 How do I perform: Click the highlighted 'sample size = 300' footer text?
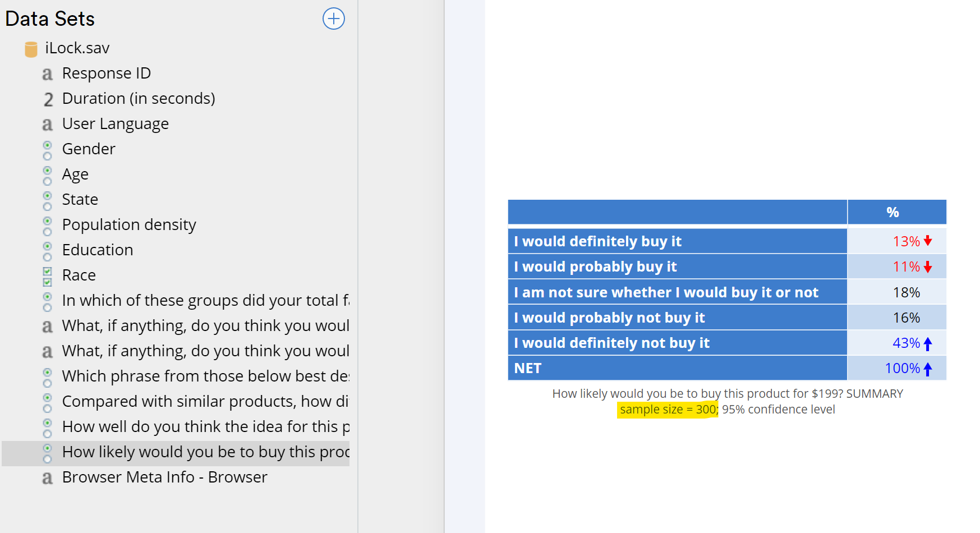668,410
